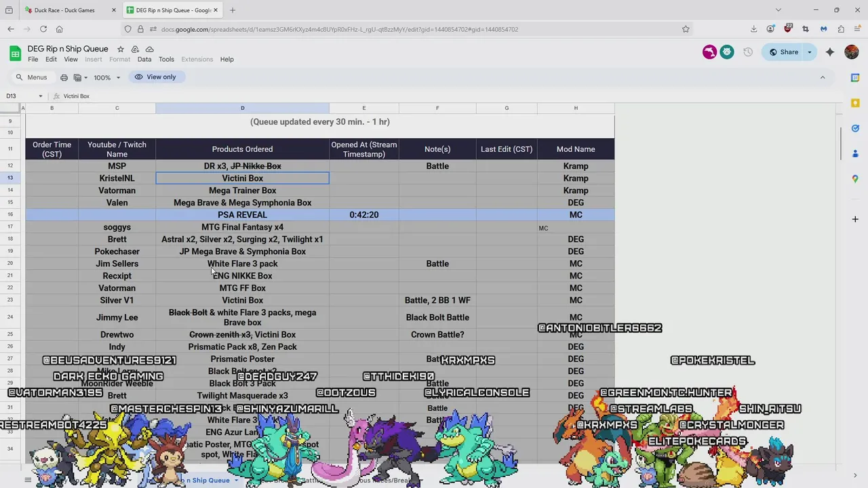Open the Google account avatar
868x488 pixels.
coord(852,52)
